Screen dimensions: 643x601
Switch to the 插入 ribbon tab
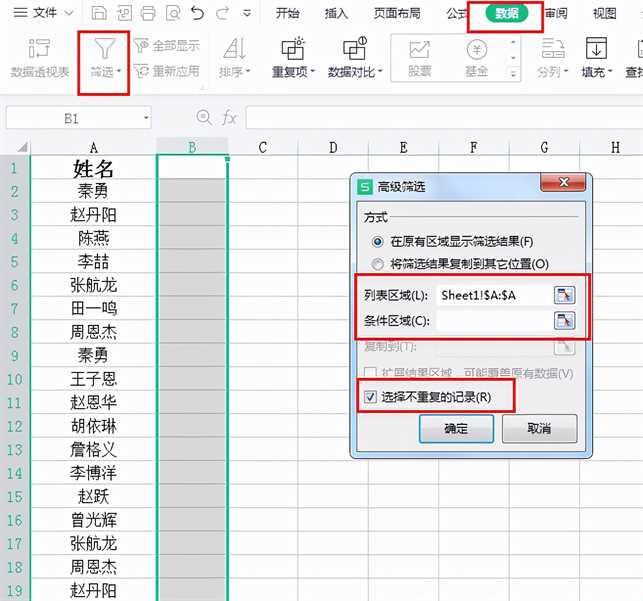coord(337,14)
